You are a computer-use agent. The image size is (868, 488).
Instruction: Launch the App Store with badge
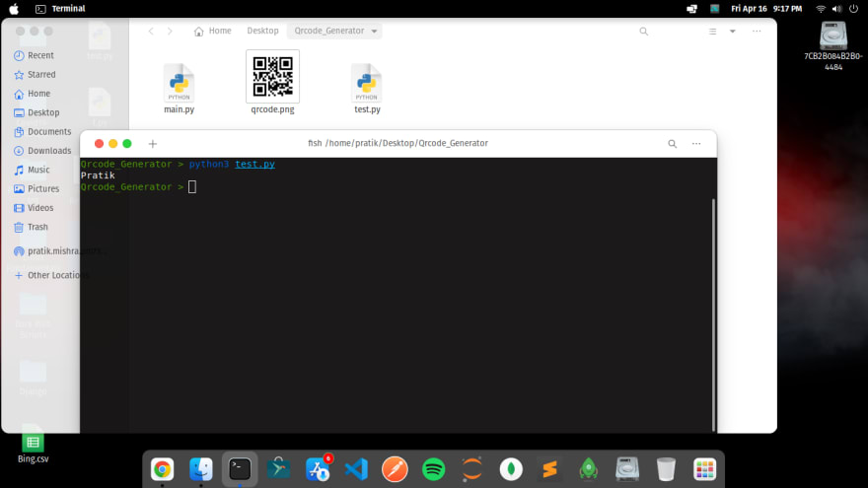pos(318,469)
